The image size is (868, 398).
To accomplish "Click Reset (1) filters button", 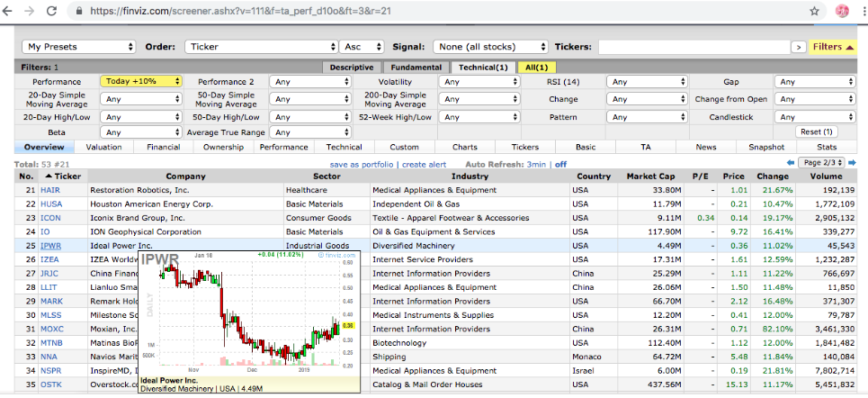I will pos(816,132).
